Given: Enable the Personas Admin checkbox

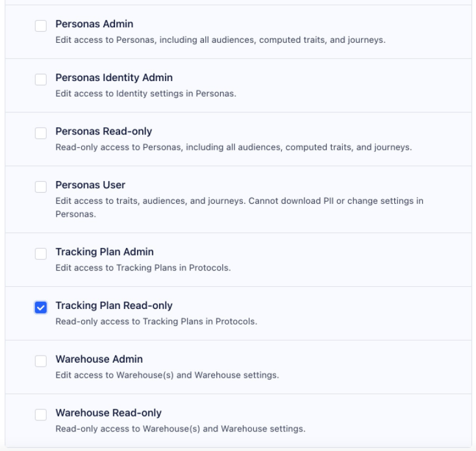Looking at the screenshot, I should [x=41, y=26].
